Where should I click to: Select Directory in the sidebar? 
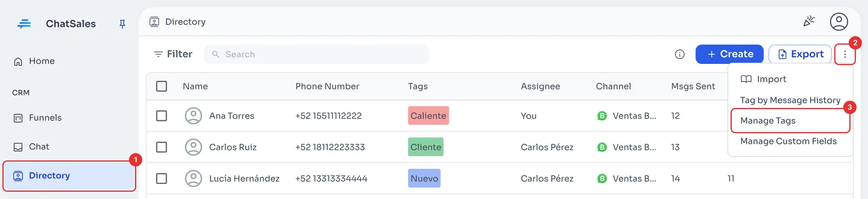pyautogui.click(x=69, y=176)
